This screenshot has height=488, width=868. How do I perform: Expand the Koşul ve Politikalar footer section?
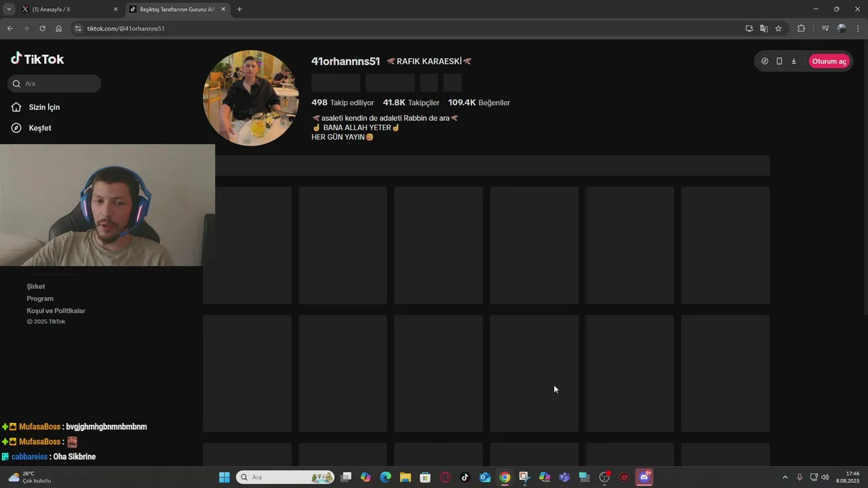pos(56,310)
